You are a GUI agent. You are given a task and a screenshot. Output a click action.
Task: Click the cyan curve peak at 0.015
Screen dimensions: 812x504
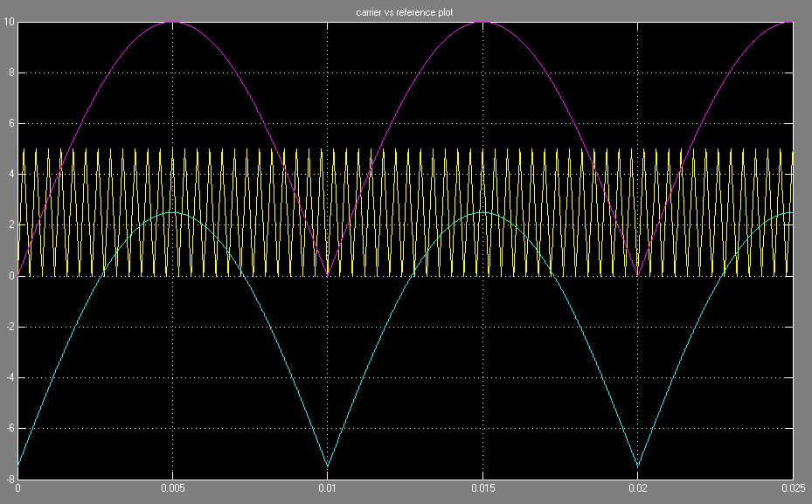click(x=482, y=212)
